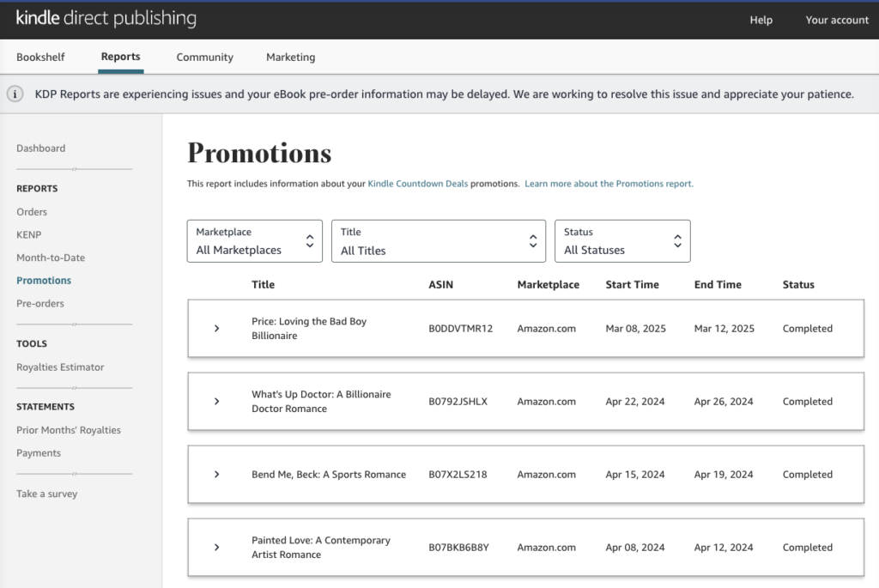The height and width of the screenshot is (588, 879).
Task: Open Your account menu
Action: pyautogui.click(x=836, y=20)
